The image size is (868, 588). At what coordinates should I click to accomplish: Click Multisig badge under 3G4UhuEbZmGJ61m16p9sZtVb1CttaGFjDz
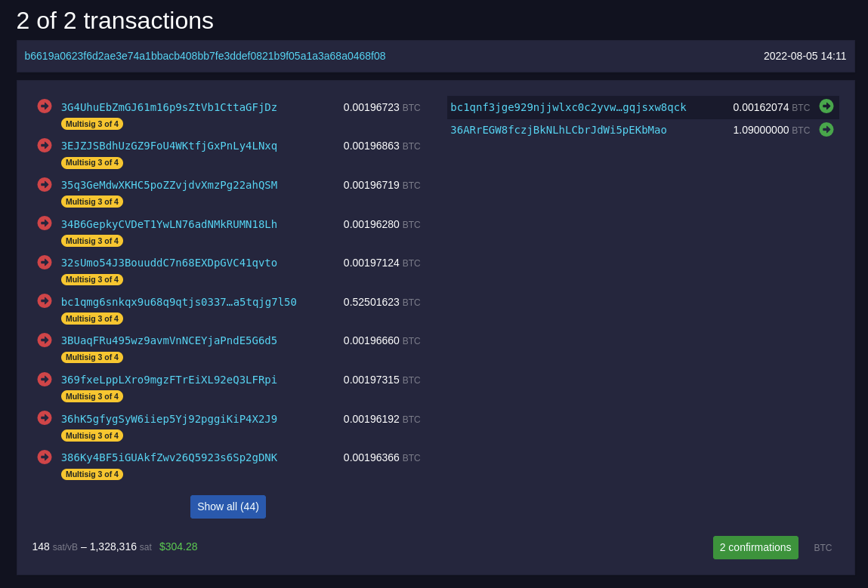point(92,124)
